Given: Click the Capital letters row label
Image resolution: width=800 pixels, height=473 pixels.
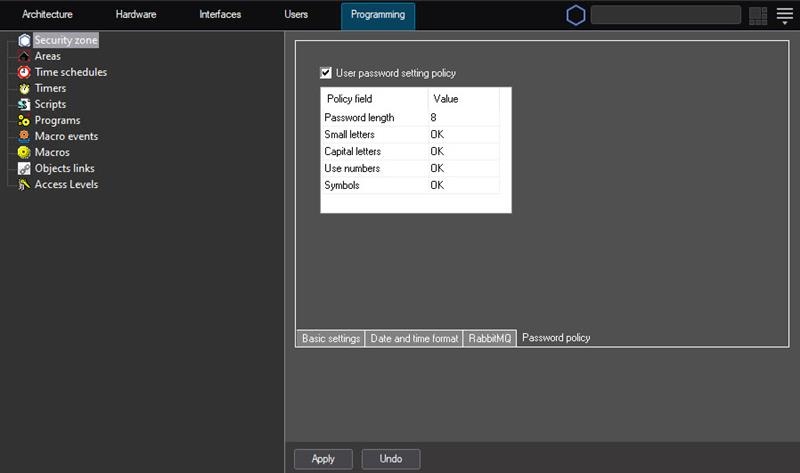Looking at the screenshot, I should click(x=353, y=151).
